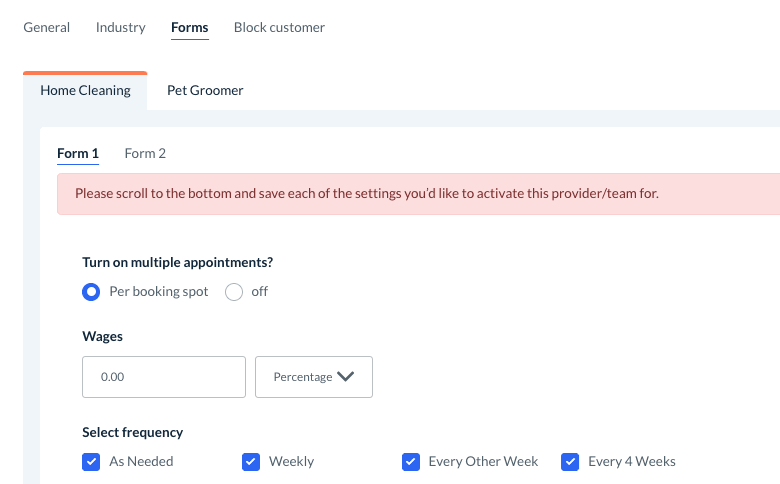The width and height of the screenshot is (780, 484).
Task: Open the Percentage wage type dropdown
Action: (x=314, y=377)
